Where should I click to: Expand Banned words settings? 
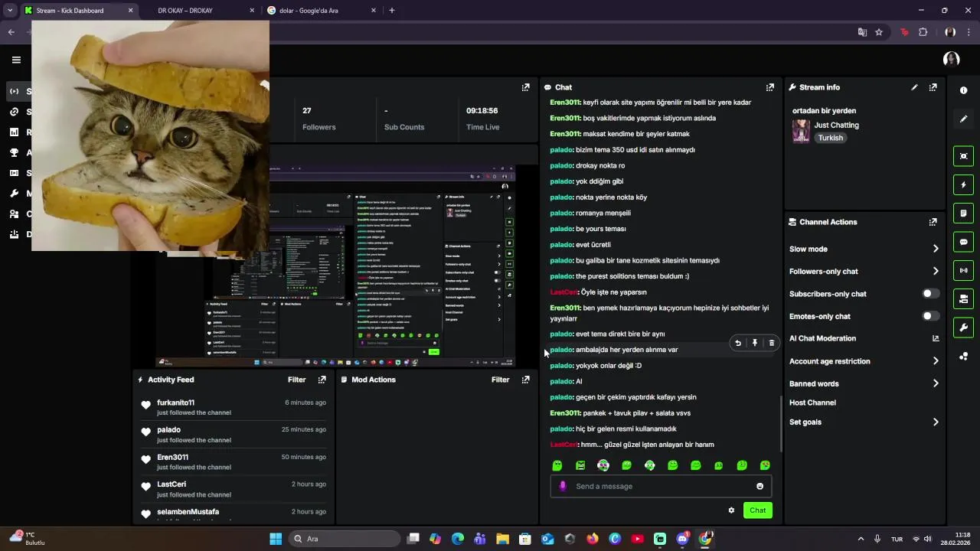[x=936, y=383]
